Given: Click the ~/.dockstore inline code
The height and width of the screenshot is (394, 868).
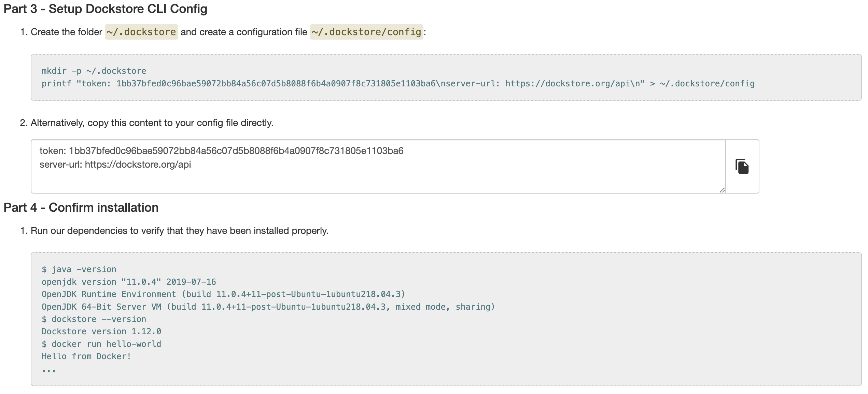Looking at the screenshot, I should pos(141,32).
